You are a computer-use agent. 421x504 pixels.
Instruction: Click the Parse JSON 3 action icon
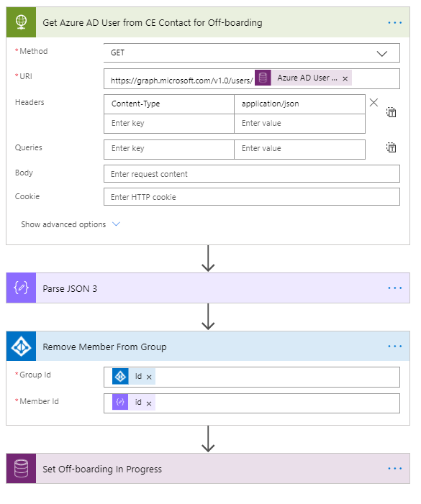(x=21, y=288)
